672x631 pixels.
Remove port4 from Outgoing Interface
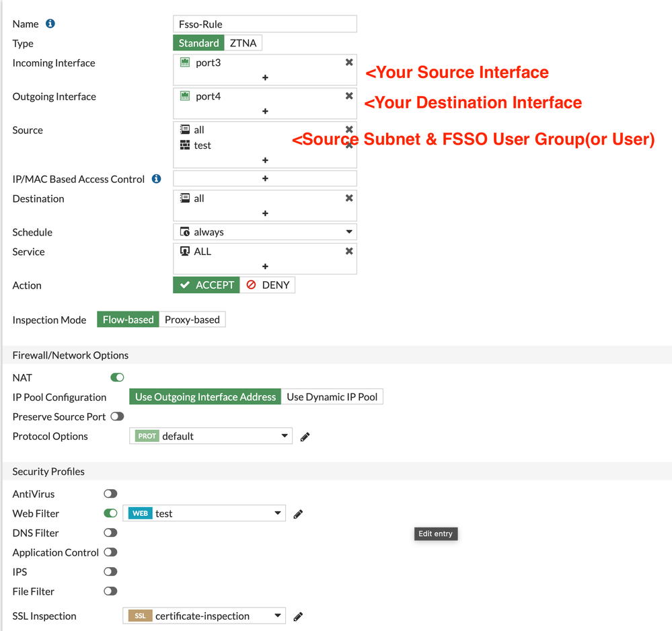(x=349, y=96)
